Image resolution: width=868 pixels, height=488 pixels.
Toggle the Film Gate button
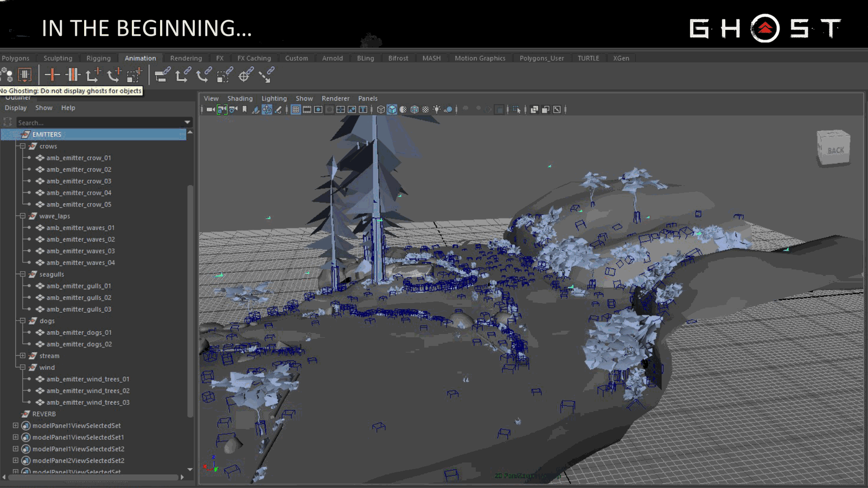[x=307, y=110]
